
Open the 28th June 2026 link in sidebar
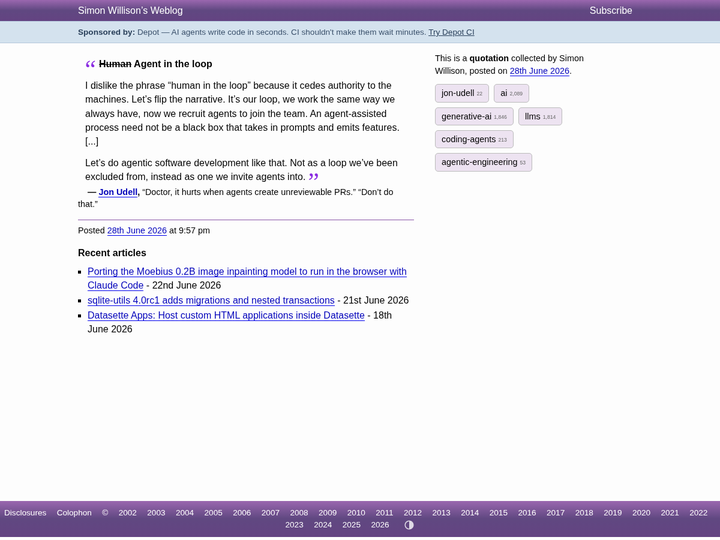pyautogui.click(x=539, y=71)
